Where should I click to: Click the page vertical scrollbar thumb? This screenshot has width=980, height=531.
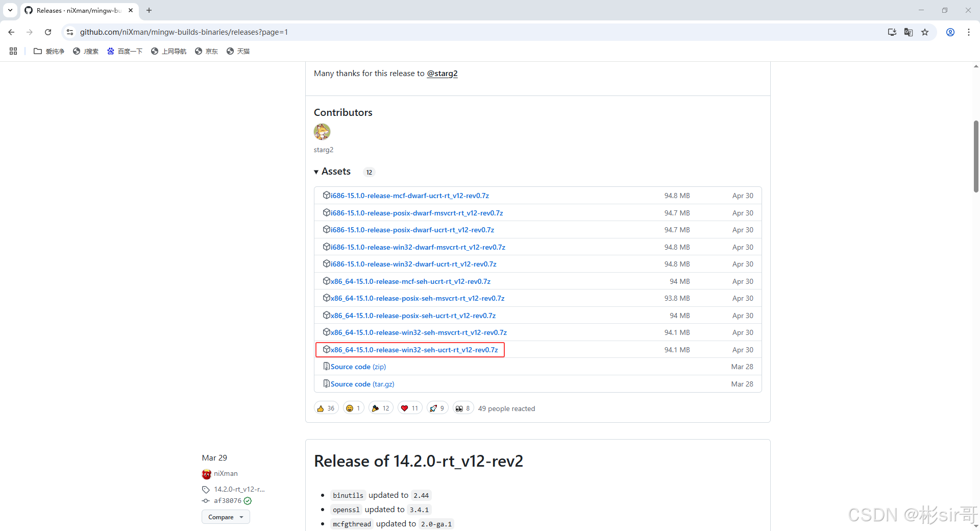coord(976,156)
